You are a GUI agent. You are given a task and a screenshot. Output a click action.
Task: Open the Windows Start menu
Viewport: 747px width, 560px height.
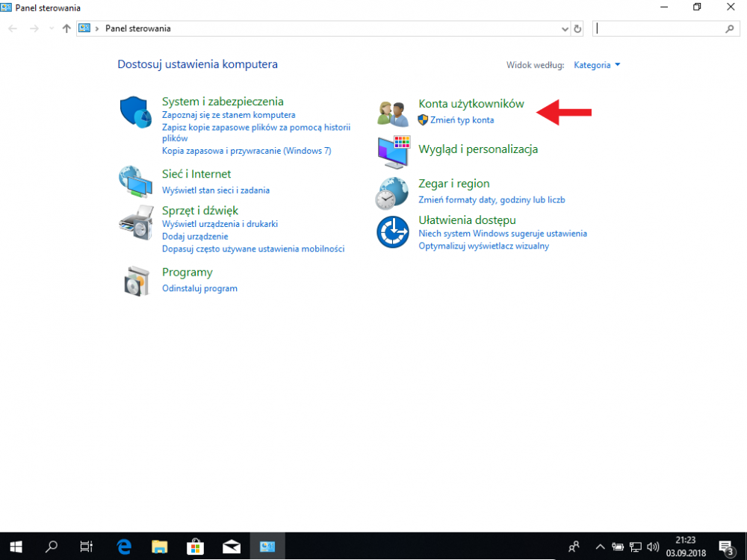(16, 547)
